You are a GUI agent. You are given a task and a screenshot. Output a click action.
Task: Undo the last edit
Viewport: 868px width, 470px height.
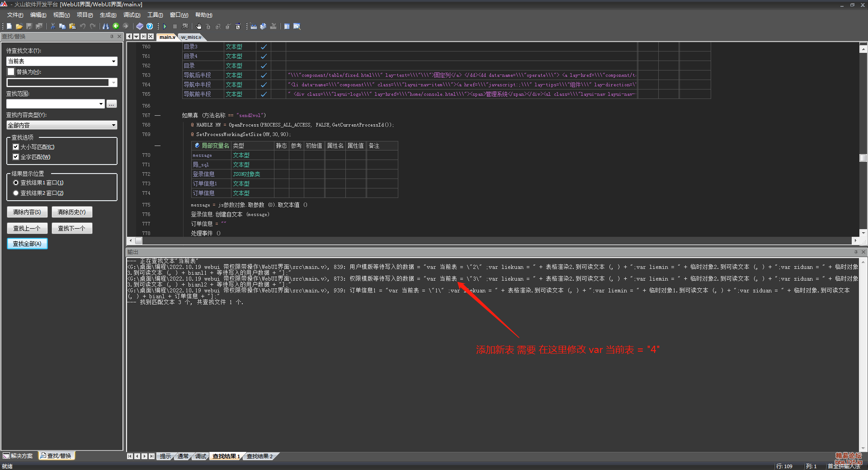point(82,26)
